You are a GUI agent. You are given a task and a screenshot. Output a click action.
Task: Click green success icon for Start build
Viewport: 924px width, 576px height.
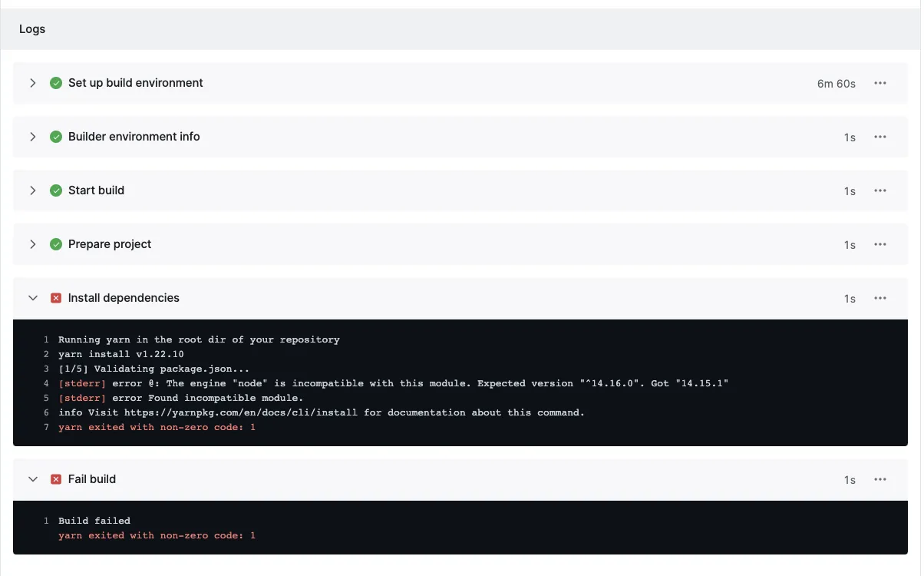click(56, 190)
